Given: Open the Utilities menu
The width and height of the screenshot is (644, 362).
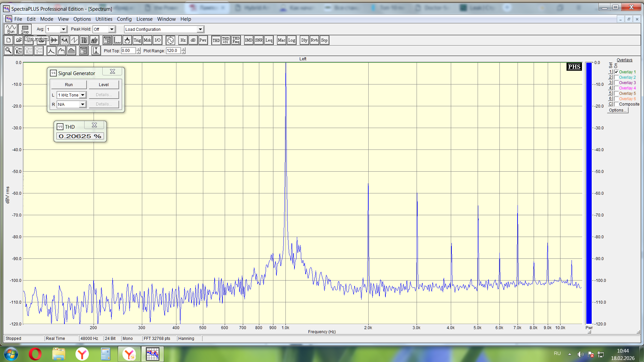Looking at the screenshot, I should (x=104, y=19).
